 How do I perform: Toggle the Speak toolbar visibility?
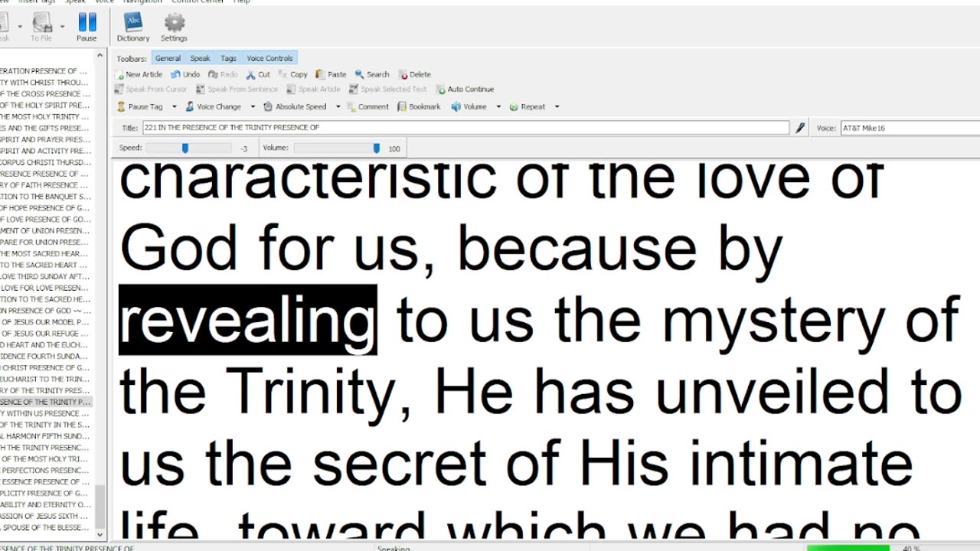point(201,58)
